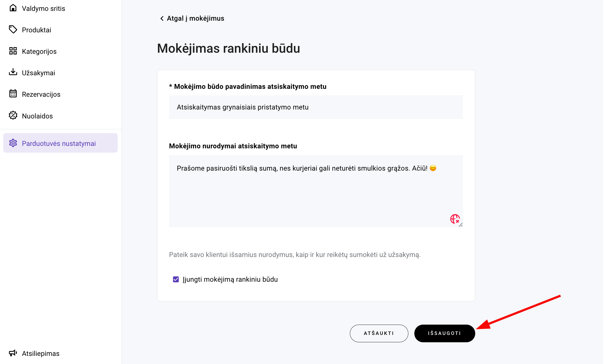Open Užsakymai from the sidebar

(x=38, y=73)
